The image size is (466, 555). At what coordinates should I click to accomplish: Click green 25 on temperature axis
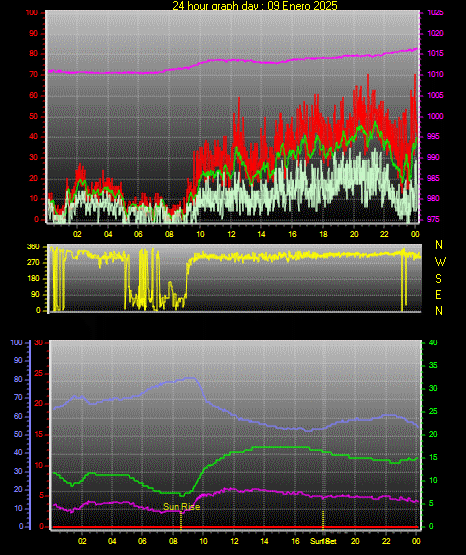pyautogui.click(x=433, y=411)
